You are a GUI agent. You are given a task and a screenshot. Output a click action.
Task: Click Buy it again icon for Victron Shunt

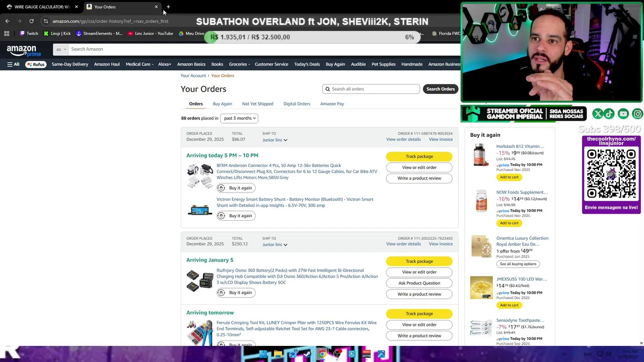click(221, 216)
